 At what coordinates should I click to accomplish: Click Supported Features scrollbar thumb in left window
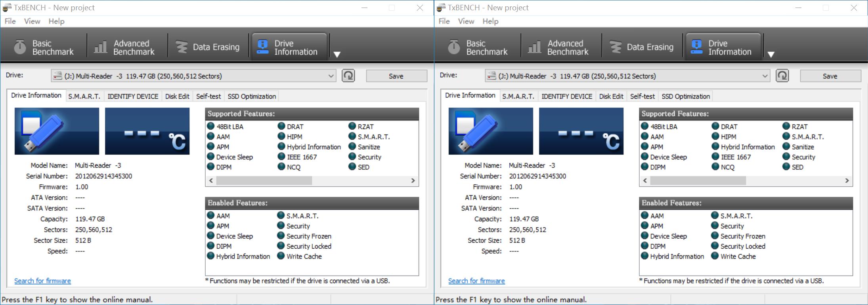[264, 181]
